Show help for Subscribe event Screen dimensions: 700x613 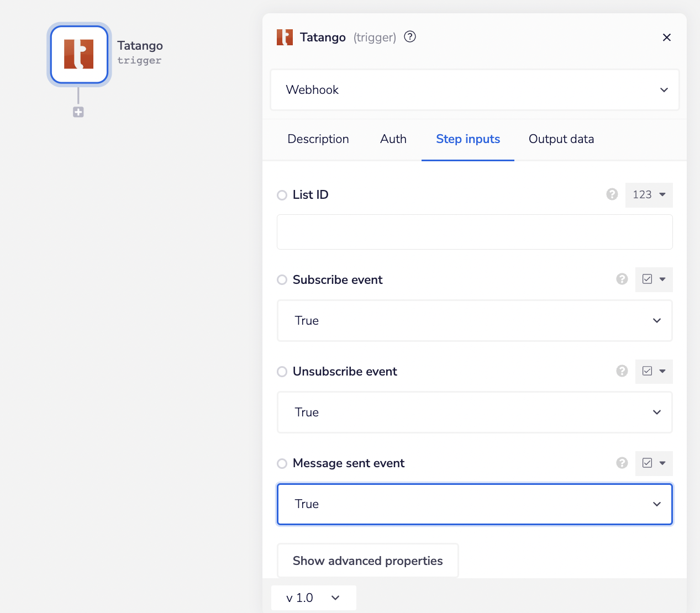coord(622,279)
